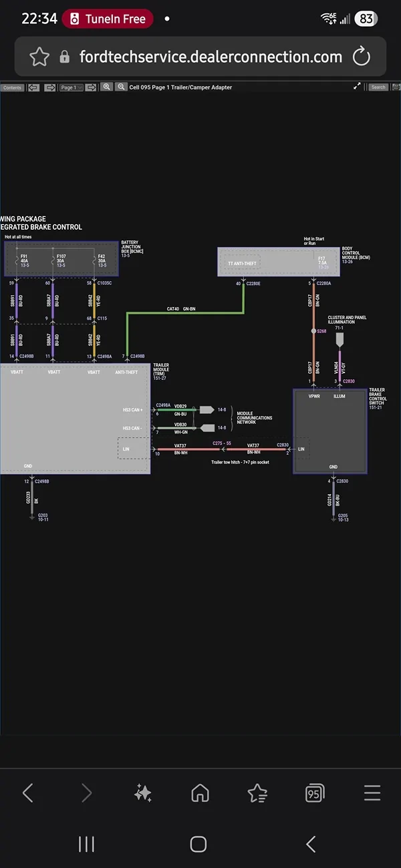Tap Android home button

coord(198,844)
